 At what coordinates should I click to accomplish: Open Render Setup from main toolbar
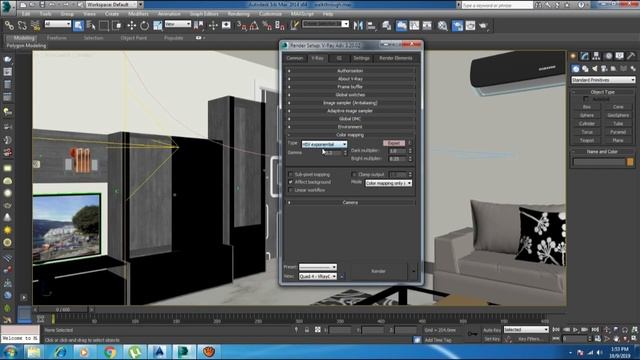point(457,26)
